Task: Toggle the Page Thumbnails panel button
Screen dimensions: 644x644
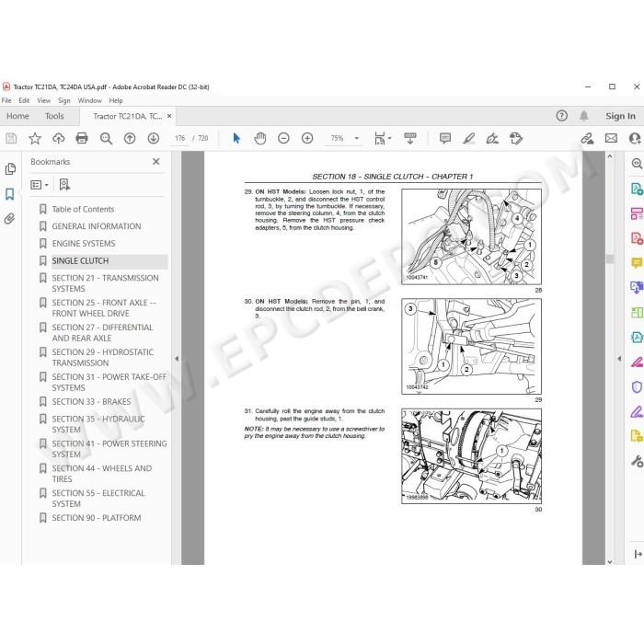Action: tap(10, 168)
